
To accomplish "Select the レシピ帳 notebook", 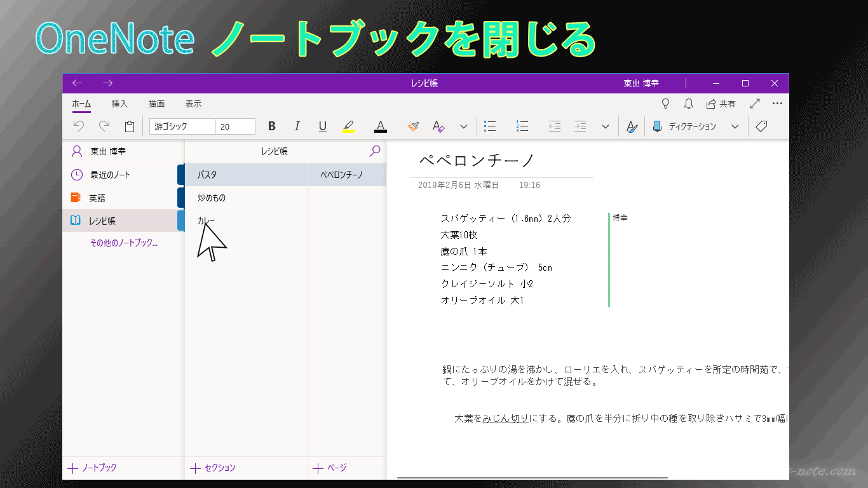I will pyautogui.click(x=123, y=220).
